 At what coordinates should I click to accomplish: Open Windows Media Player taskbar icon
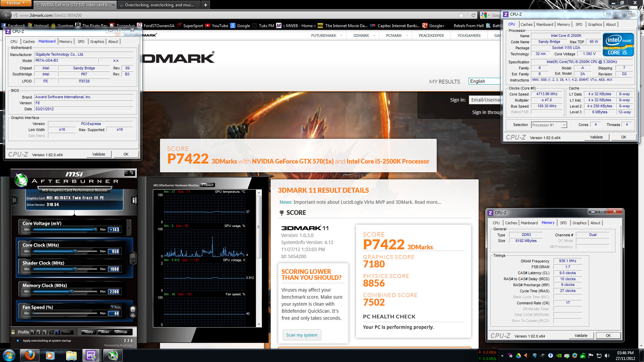(x=50, y=355)
